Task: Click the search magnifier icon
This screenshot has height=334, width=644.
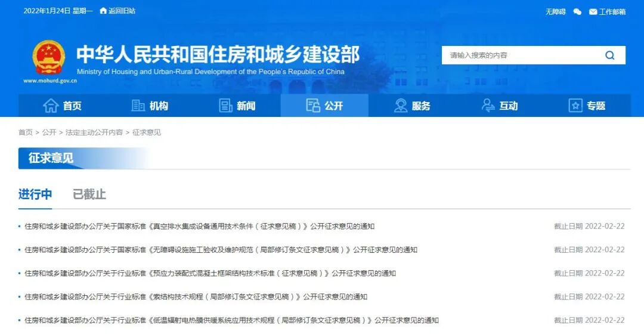Action: 610,55
